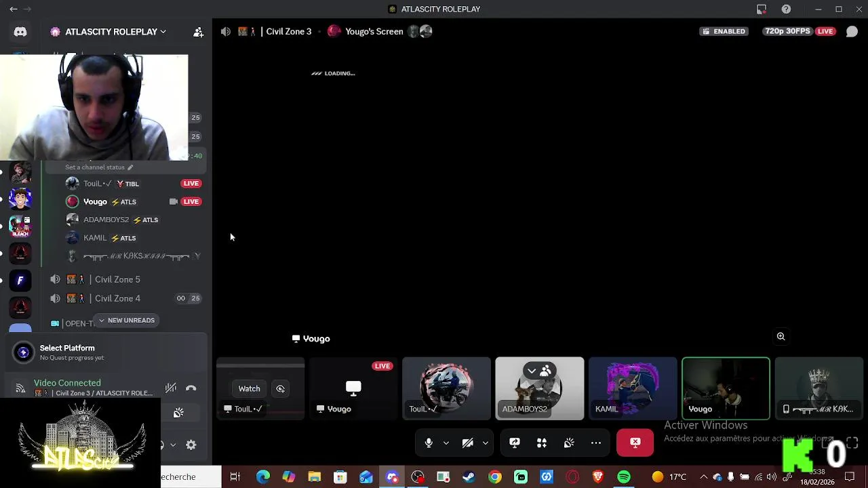Open the BLEACH server icon
Screen dimensions: 868x488
coord(20,226)
